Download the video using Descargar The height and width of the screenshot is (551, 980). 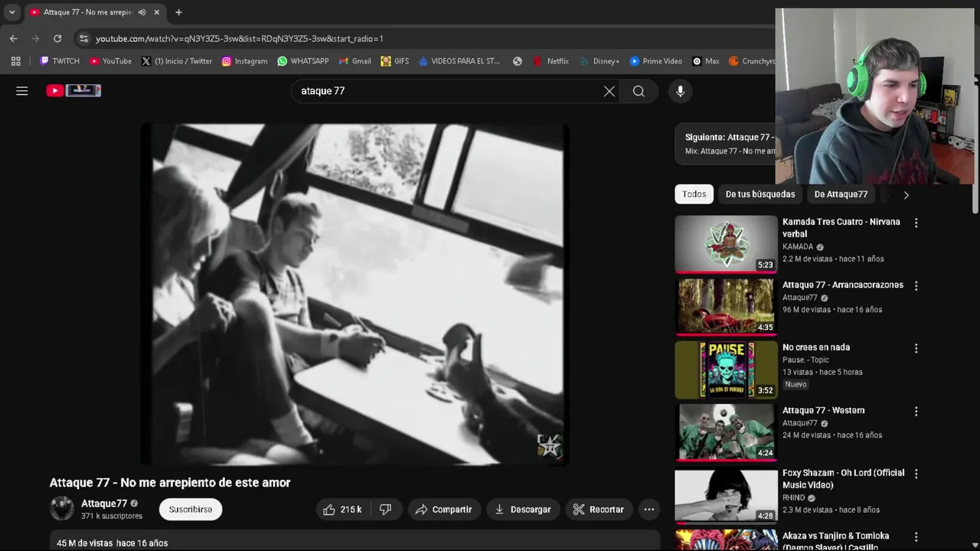pyautogui.click(x=523, y=510)
